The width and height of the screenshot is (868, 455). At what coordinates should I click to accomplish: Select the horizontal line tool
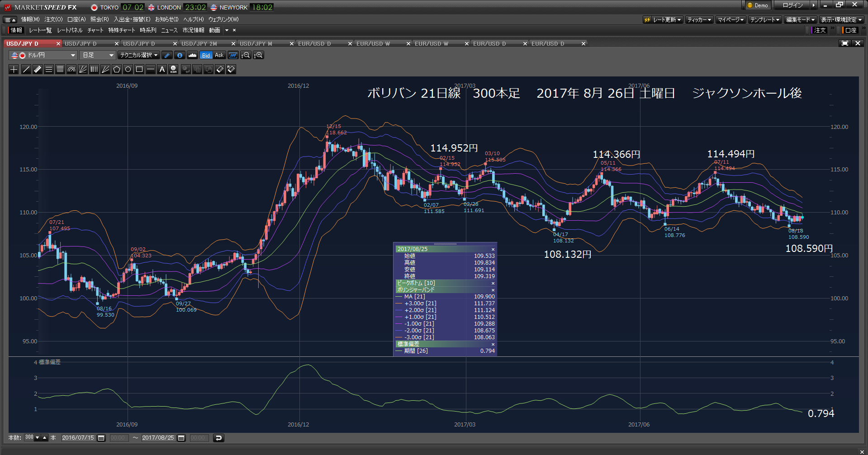pos(151,69)
